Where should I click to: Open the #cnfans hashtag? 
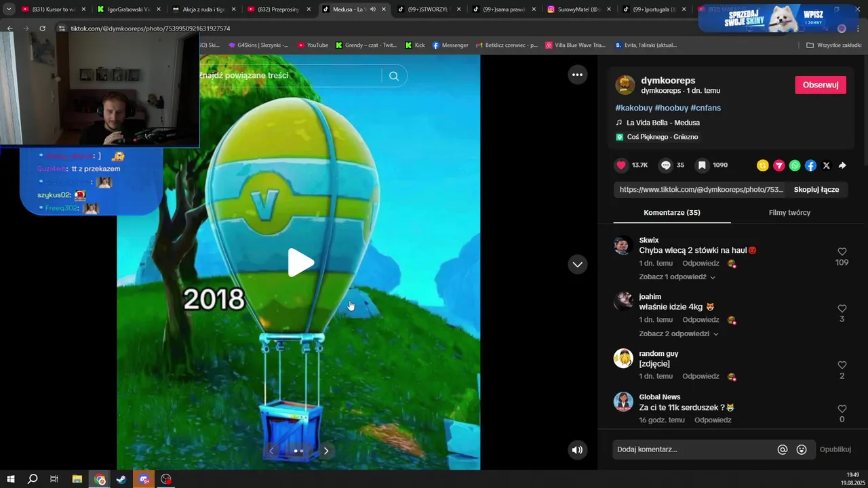tap(705, 108)
